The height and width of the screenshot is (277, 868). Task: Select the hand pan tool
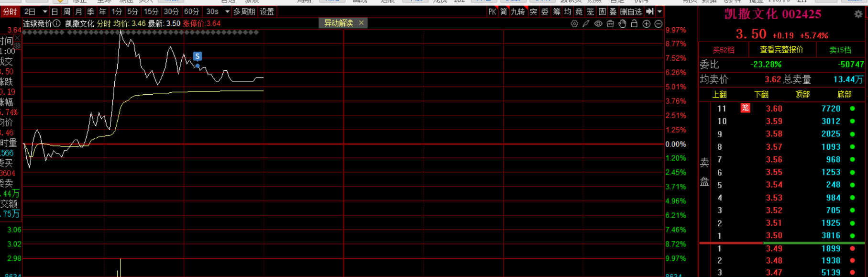(622, 23)
